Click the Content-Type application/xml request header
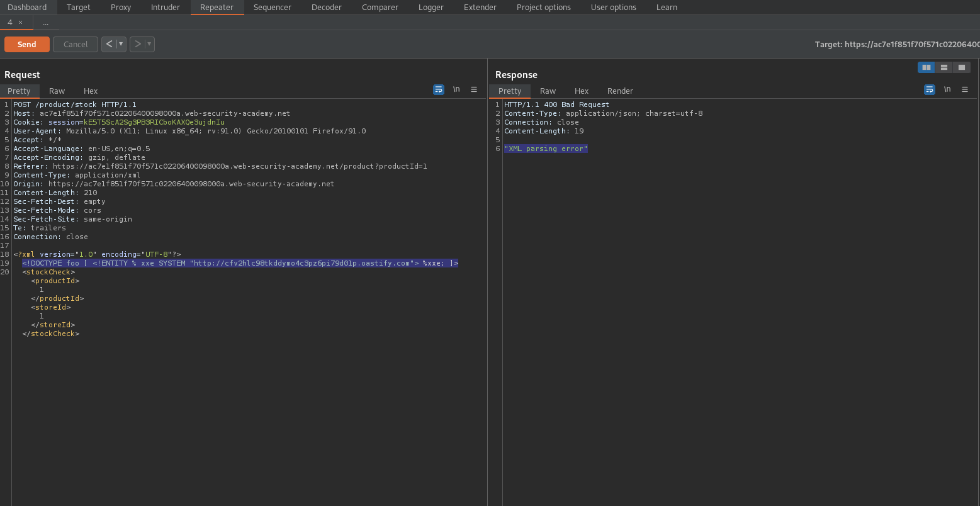Image resolution: width=980 pixels, height=506 pixels. (x=77, y=175)
